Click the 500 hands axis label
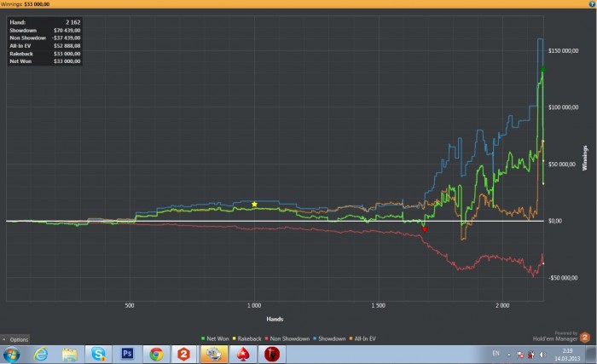Viewport: 597px width, 364px height. click(130, 306)
